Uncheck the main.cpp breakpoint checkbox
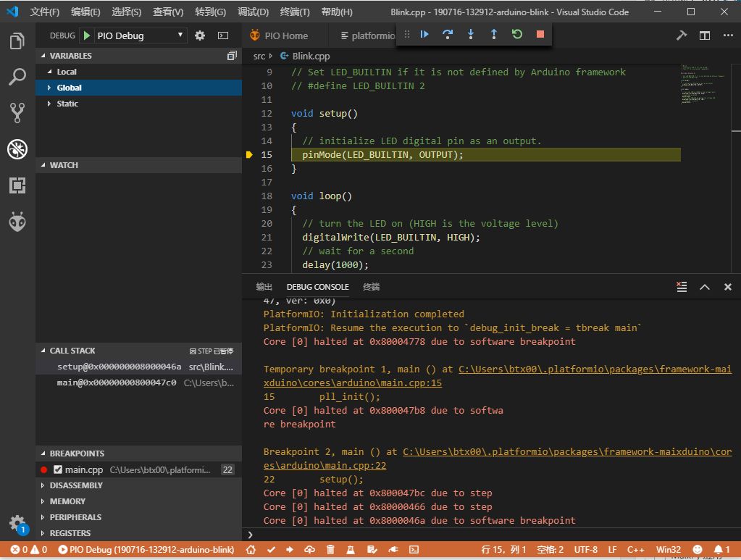This screenshot has width=741, height=560. click(x=58, y=469)
